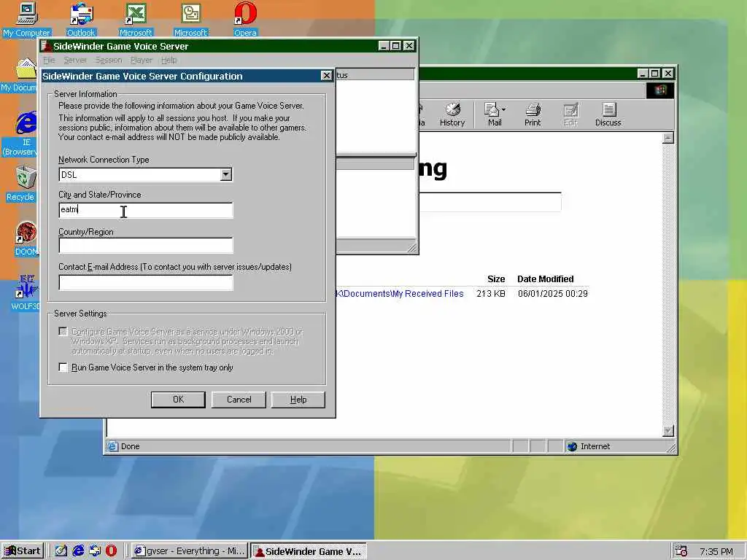Screen dimensions: 747x560
Task: Switch to SideWinder Game V... taskbar button
Action: (309, 551)
